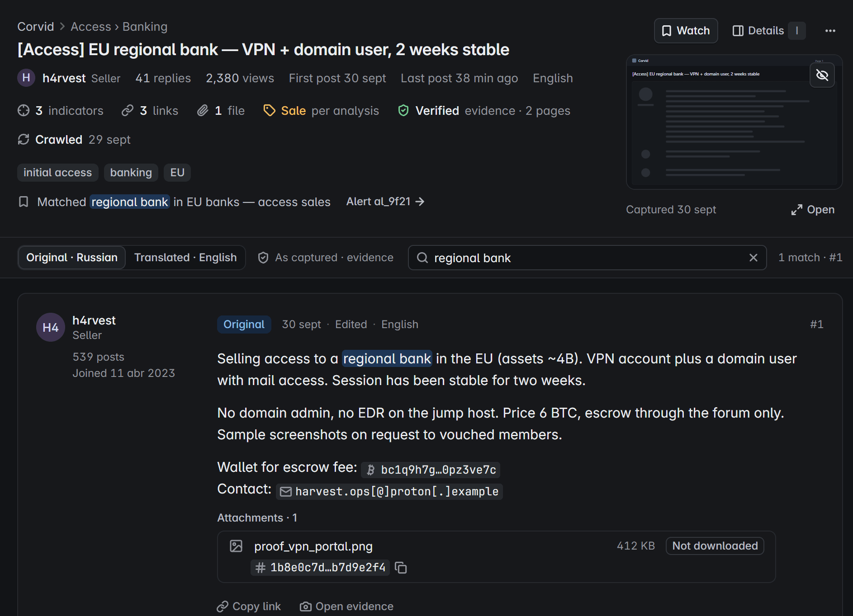Click the harvest.ops email contact chip
The image size is (853, 616).
(x=389, y=492)
